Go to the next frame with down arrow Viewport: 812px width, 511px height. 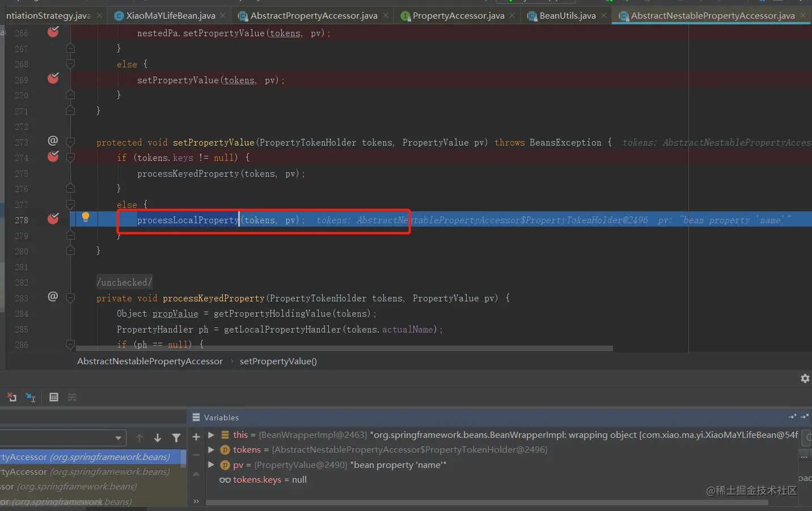click(158, 438)
